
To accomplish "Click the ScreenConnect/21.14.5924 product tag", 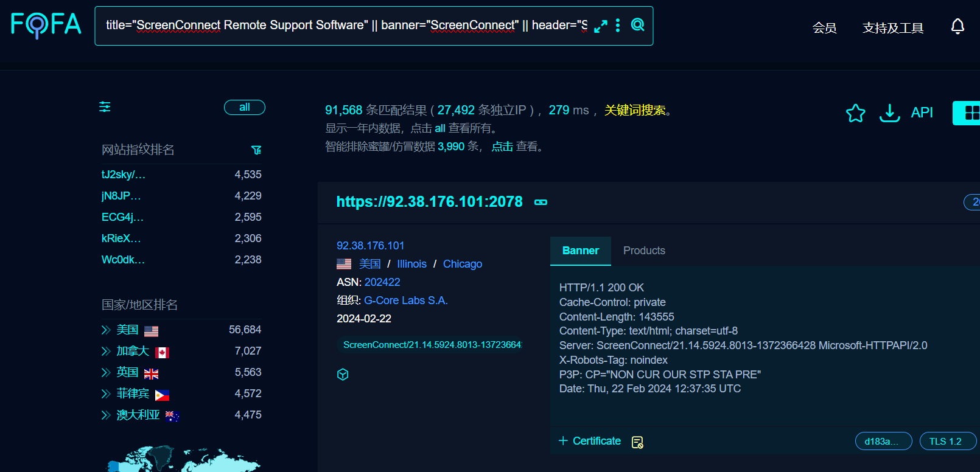I will coord(430,345).
